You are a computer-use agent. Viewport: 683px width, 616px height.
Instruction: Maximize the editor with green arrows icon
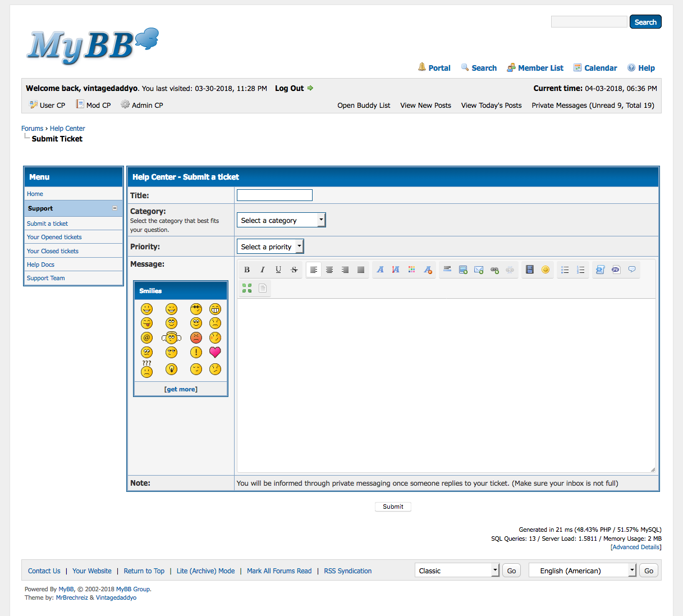click(x=247, y=288)
